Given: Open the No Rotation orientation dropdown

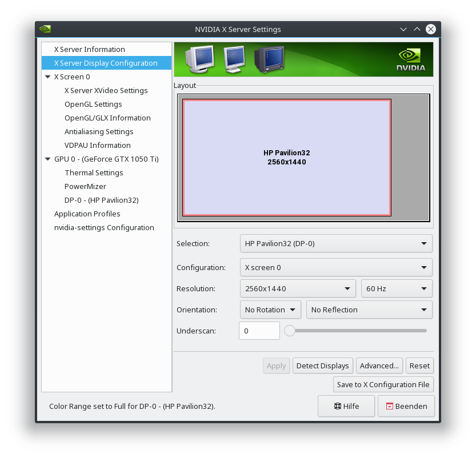Looking at the screenshot, I should pyautogui.click(x=270, y=310).
